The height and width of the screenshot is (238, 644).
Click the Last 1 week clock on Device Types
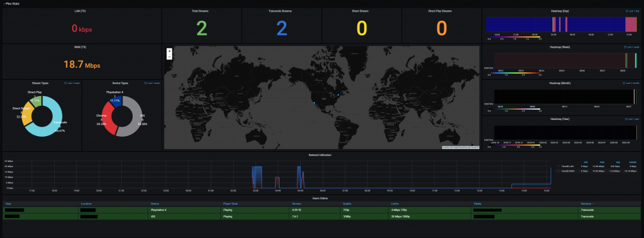[x=152, y=83]
